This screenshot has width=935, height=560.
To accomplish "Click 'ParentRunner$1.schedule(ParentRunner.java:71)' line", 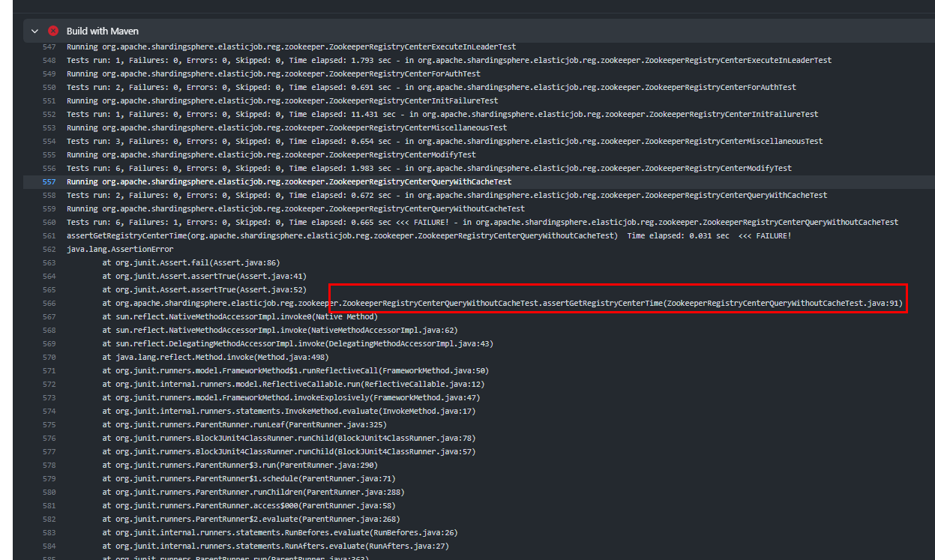I will pos(249,478).
